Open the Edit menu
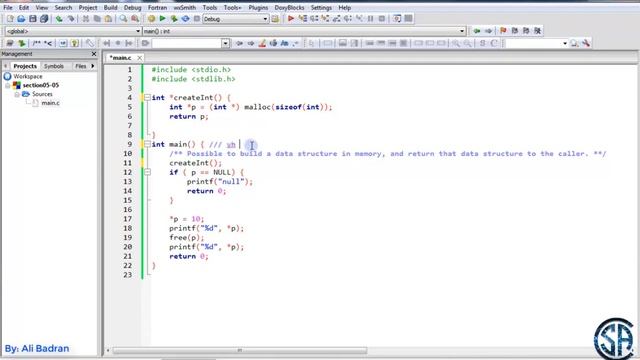This screenshot has width=640, height=360. 24,7
